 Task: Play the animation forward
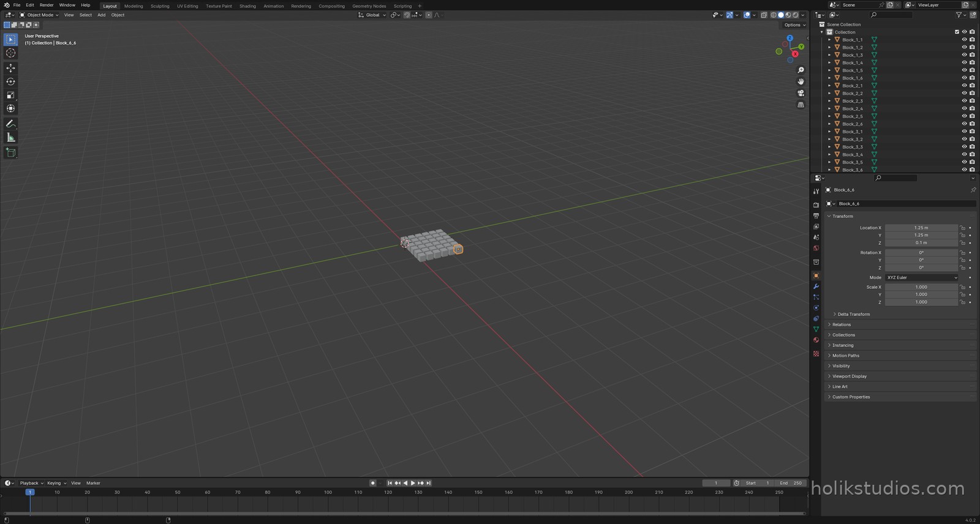pyautogui.click(x=413, y=483)
